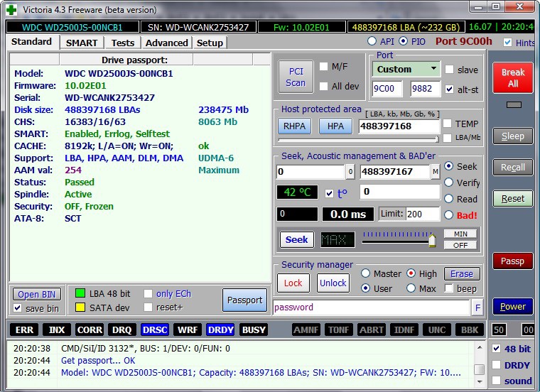The height and width of the screenshot is (392, 540).
Task: Click the CORR status indicator
Action: pos(90,330)
